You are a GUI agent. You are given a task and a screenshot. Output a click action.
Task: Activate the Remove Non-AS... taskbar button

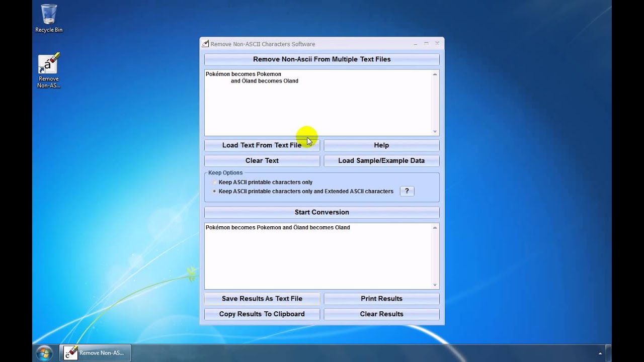tap(95, 353)
